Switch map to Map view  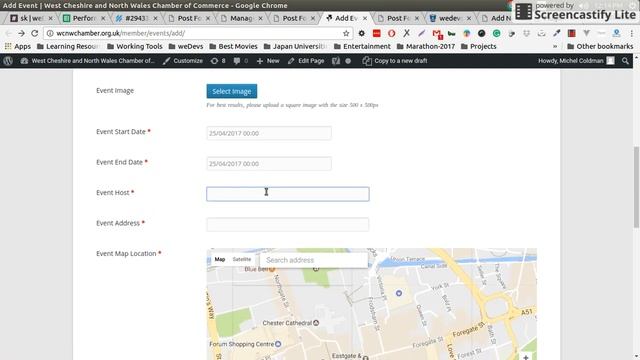click(x=220, y=259)
